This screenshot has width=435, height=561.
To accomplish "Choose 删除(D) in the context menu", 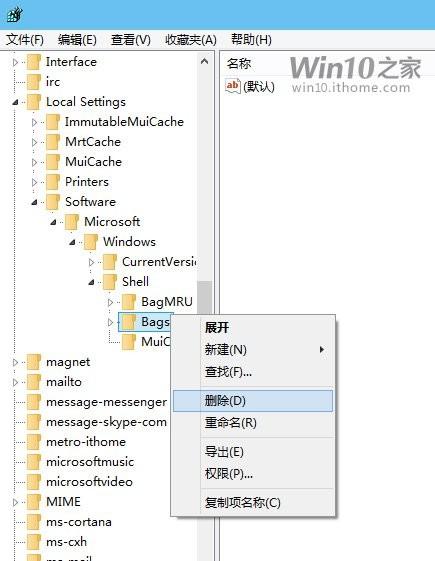I will [253, 401].
